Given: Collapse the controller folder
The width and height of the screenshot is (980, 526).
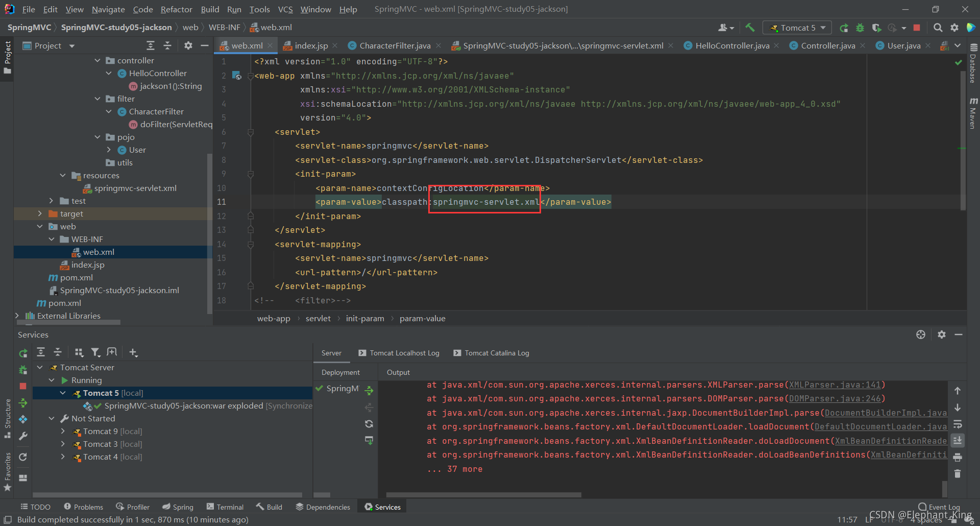Looking at the screenshot, I should (x=97, y=60).
